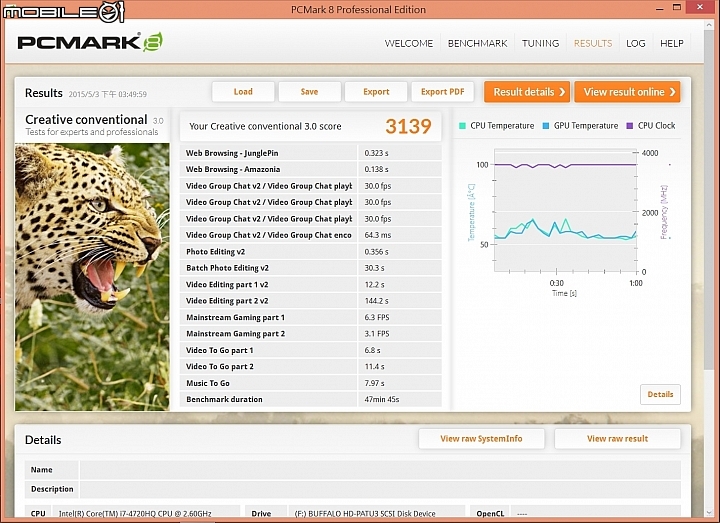Open the LOG tab
Screen dimensions: 720x523
click(x=636, y=43)
